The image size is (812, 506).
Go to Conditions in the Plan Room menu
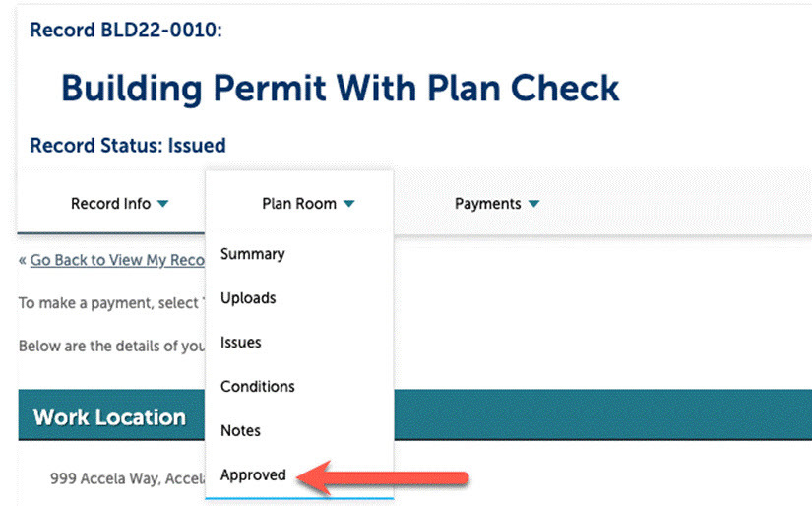258,386
